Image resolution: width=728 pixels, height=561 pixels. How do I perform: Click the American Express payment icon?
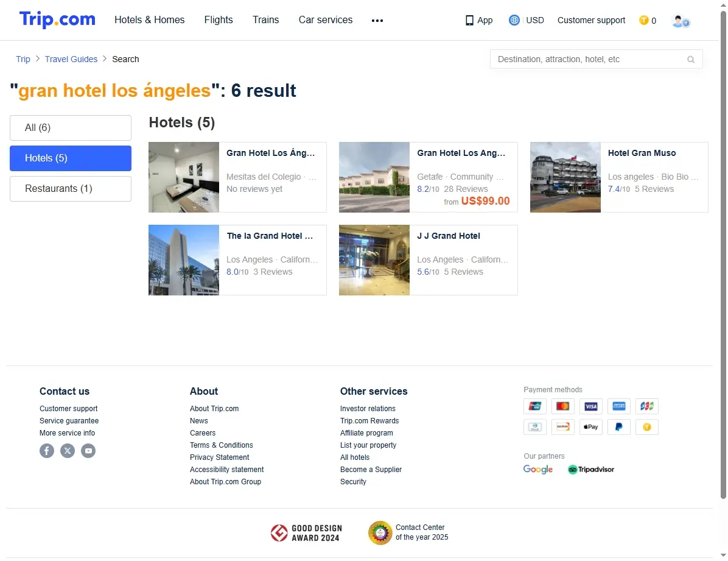click(619, 406)
